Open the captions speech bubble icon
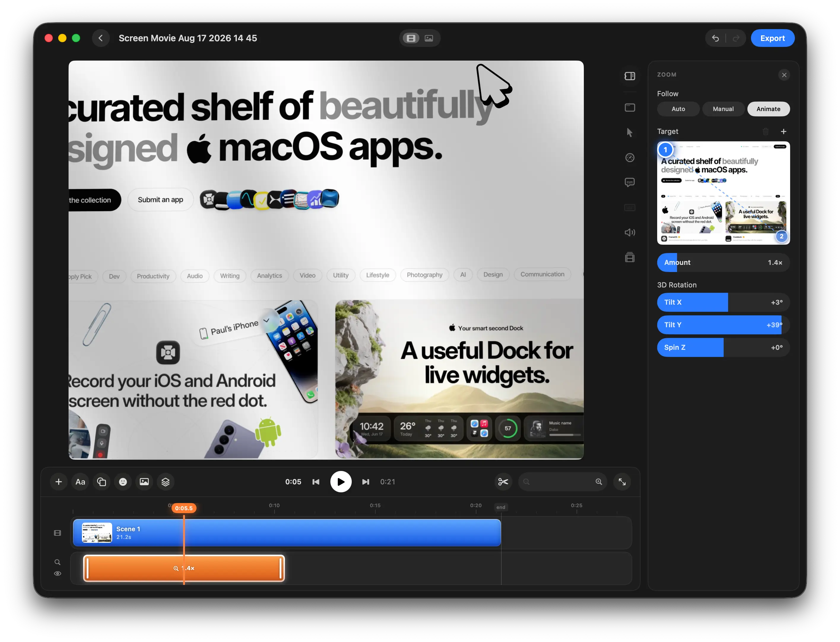 tap(630, 182)
